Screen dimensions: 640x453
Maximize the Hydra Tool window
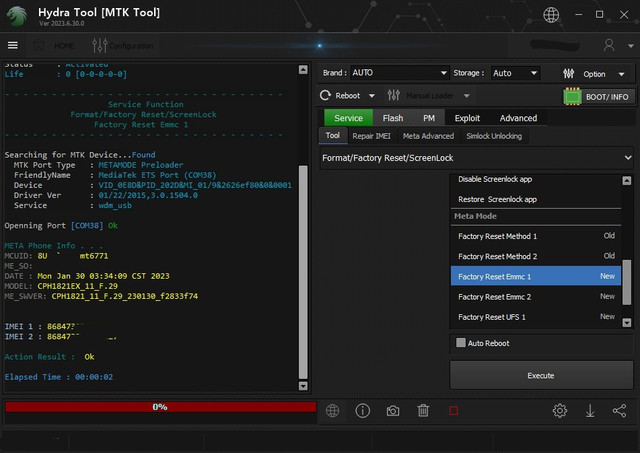tap(599, 15)
